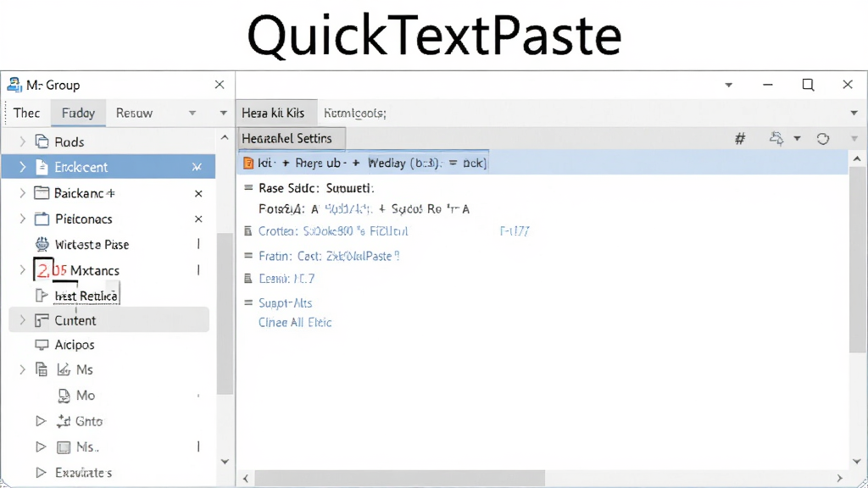Open the right panel's tab-bar dropdown arrow

coord(854,113)
